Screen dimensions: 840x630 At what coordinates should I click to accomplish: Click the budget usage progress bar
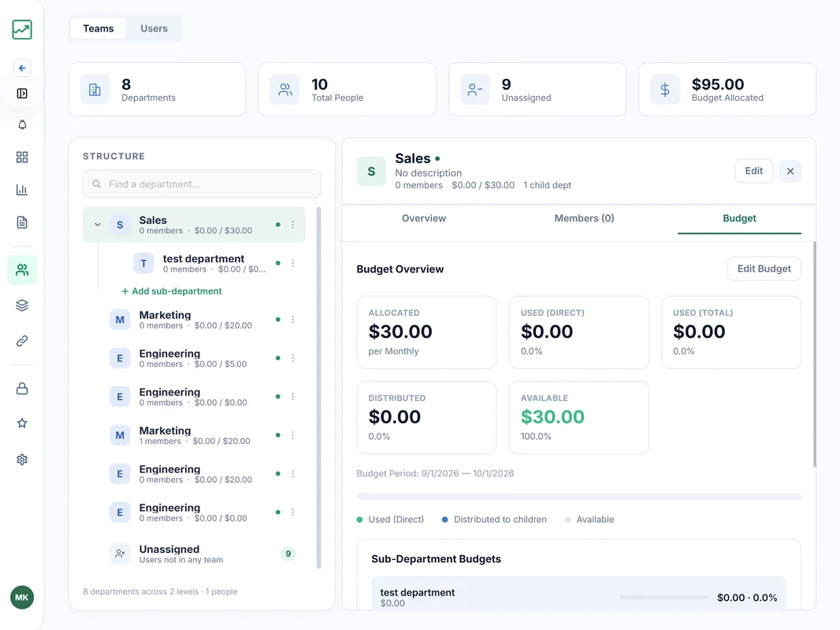coord(579,497)
